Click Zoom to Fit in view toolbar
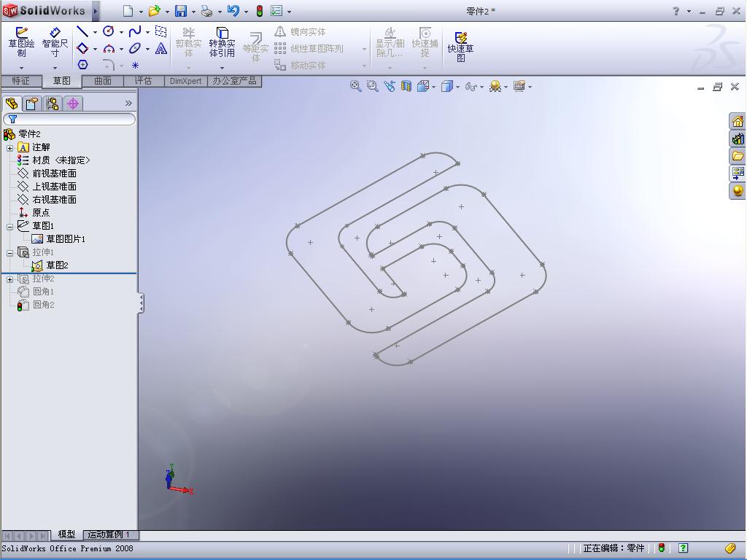This screenshot has width=747, height=560. (355, 86)
